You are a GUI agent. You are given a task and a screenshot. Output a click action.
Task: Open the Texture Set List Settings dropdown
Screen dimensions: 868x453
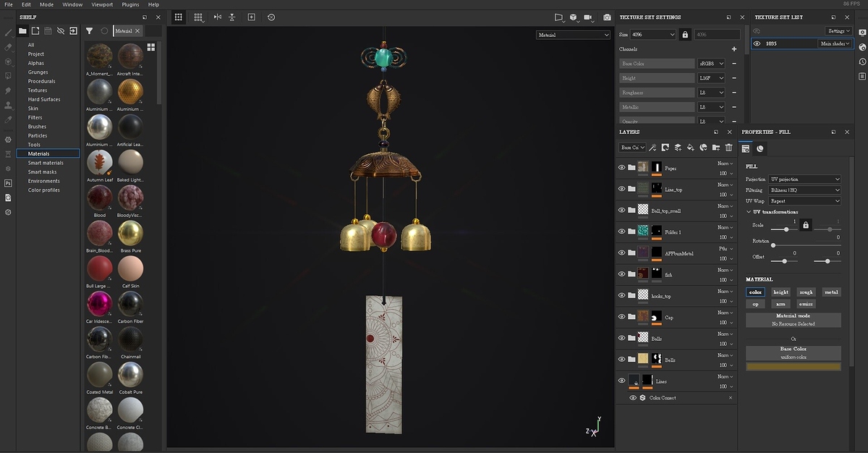coord(839,31)
